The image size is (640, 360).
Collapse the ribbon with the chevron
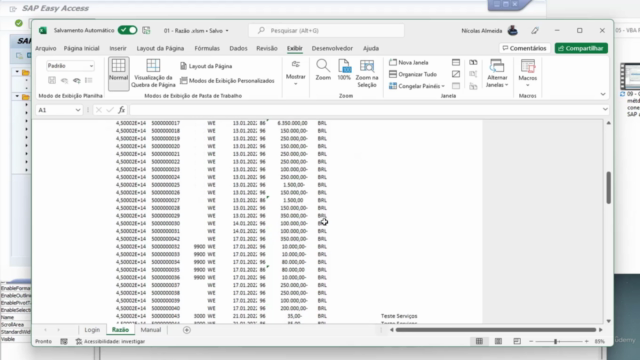click(603, 94)
